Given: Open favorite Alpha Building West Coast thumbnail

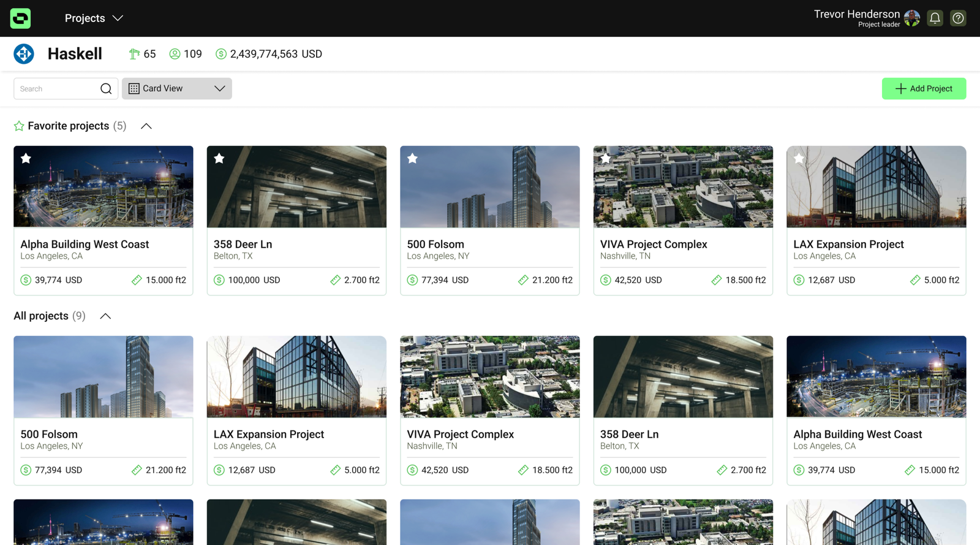Looking at the screenshot, I should point(104,186).
